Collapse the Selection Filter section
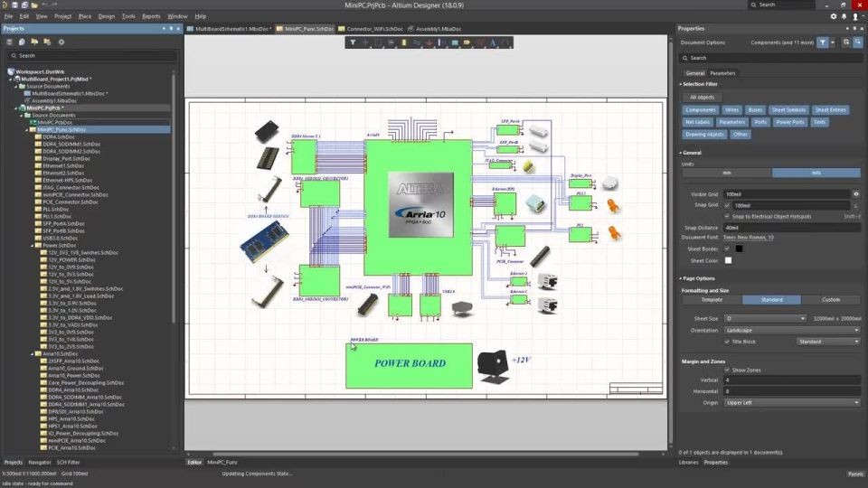Viewport: 868px width, 488px height. (x=680, y=84)
